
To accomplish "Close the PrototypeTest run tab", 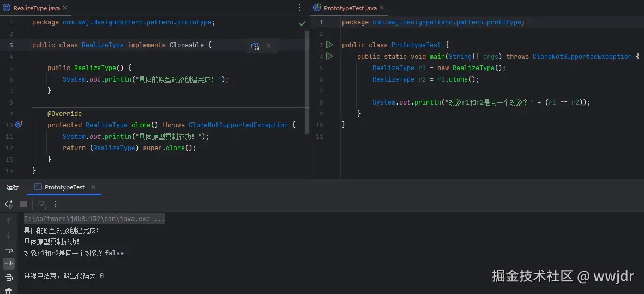I will (x=93, y=187).
